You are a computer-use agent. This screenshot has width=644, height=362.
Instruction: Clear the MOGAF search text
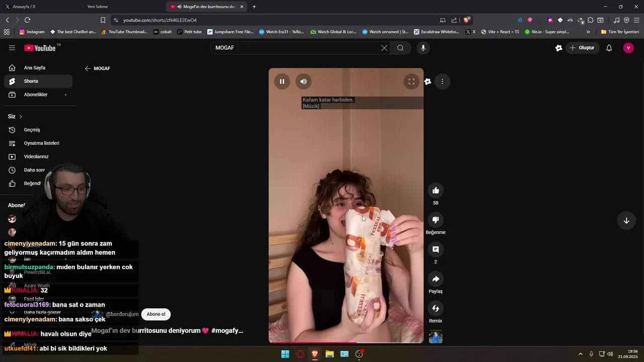point(384,48)
